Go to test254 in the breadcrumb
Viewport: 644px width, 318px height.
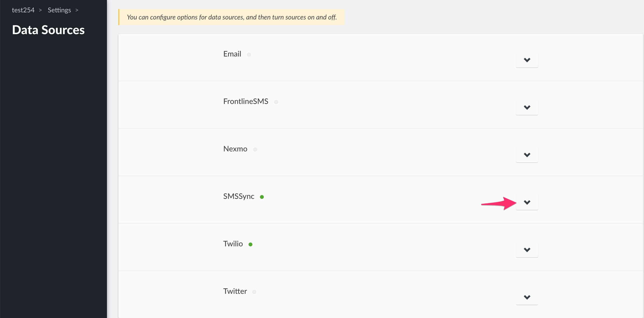23,10
